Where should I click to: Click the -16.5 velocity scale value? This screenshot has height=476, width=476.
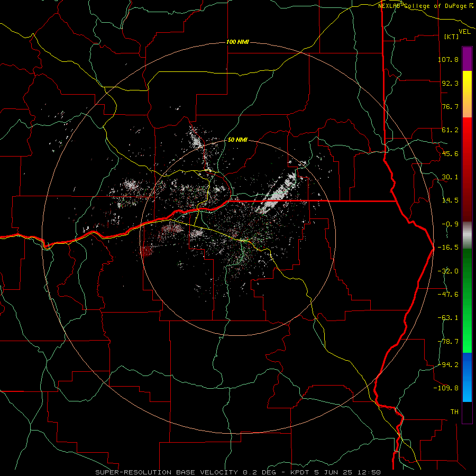(x=448, y=248)
